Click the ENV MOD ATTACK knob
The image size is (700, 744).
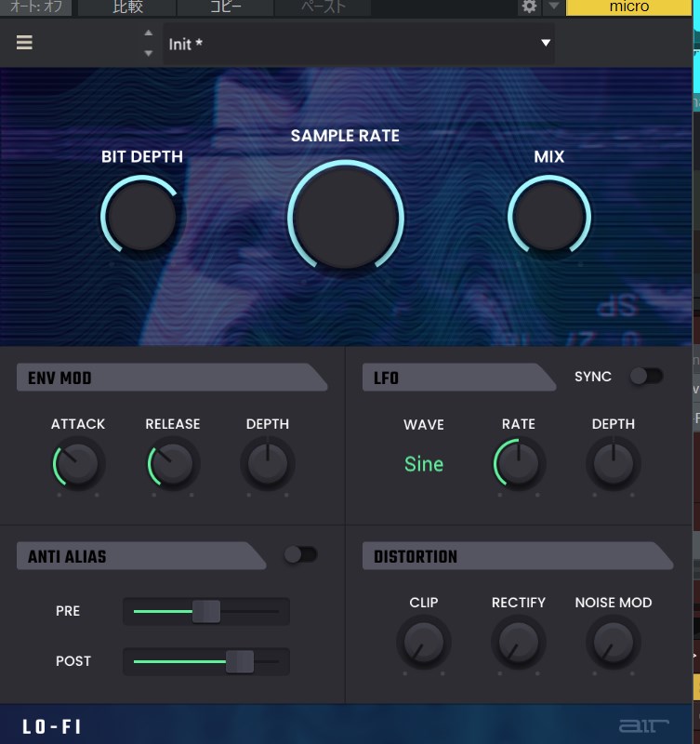pos(78,463)
